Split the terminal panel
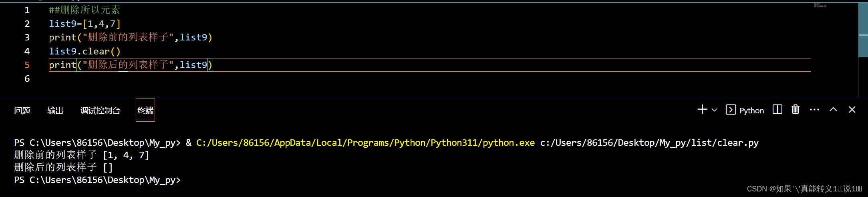The width and height of the screenshot is (868, 197). tap(777, 109)
